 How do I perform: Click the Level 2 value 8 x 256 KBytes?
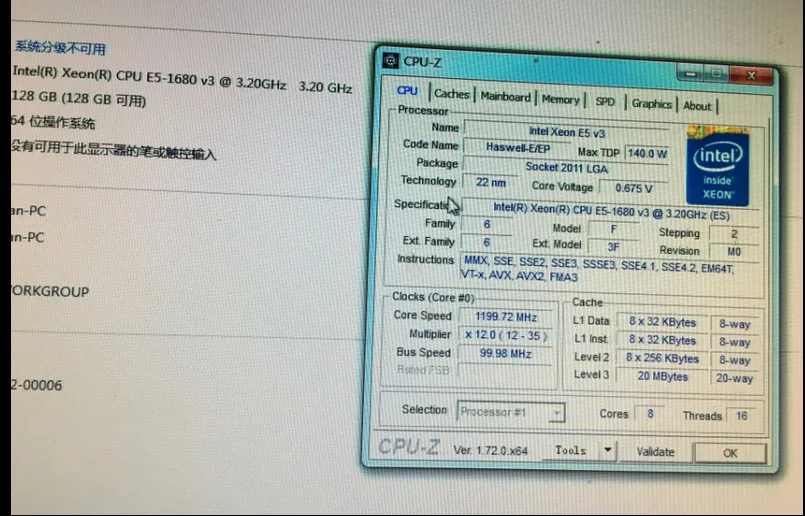tap(662, 358)
